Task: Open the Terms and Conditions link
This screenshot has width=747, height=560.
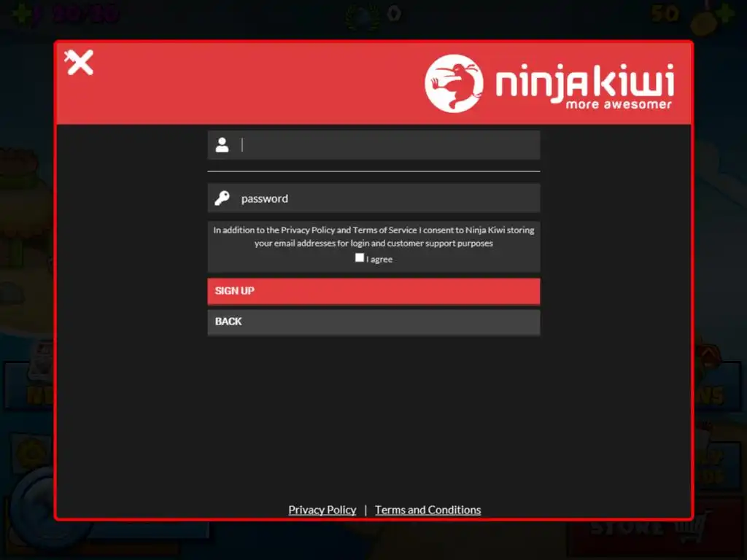Action: tap(427, 510)
